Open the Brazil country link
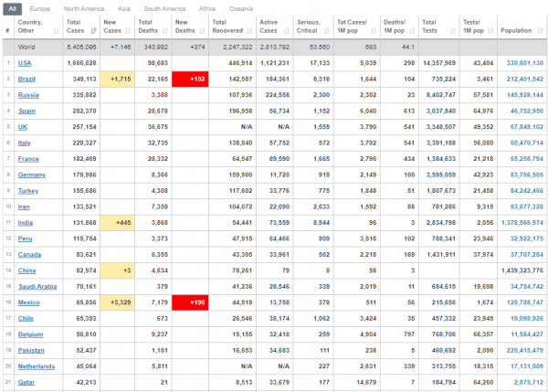 [x=26, y=79]
